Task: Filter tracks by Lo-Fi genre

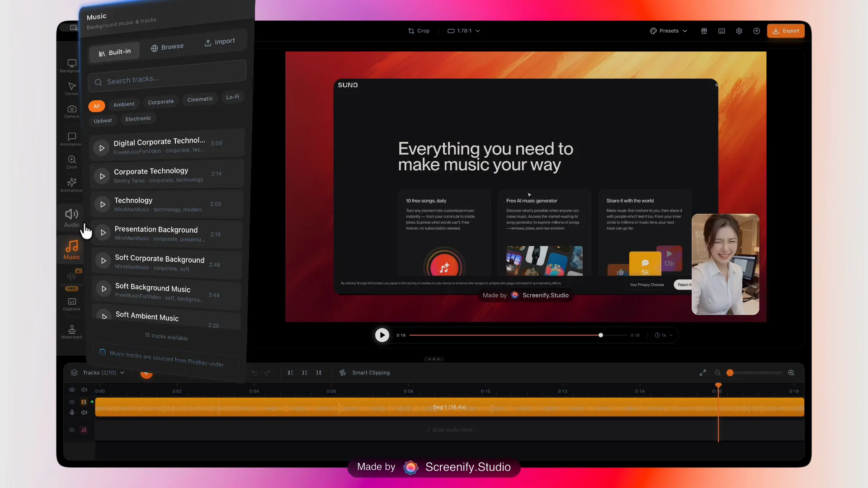Action: pos(233,97)
